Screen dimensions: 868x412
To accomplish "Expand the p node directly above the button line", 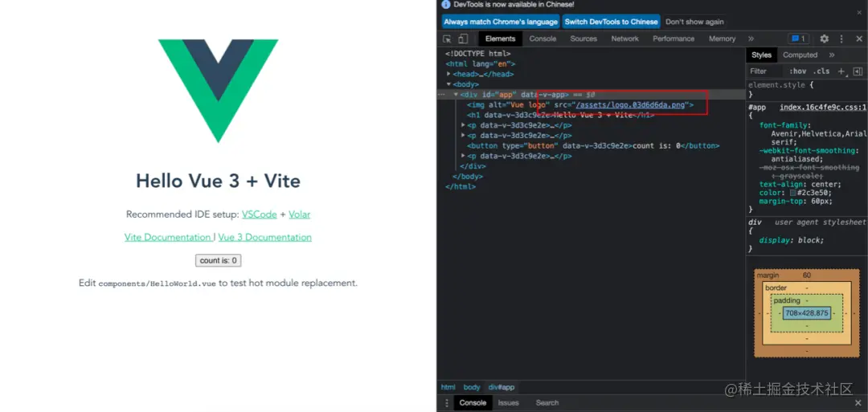I will (x=464, y=136).
